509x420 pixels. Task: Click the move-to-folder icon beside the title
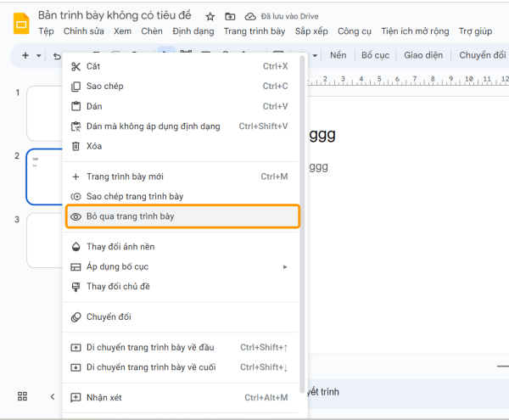point(230,16)
